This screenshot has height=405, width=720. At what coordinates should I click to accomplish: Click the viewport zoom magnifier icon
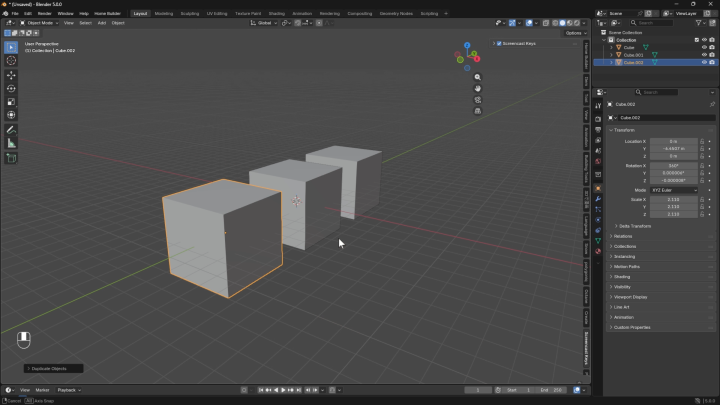tap(478, 77)
